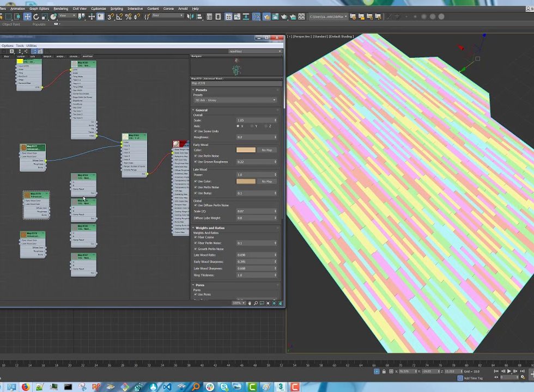Click the Pan tool in Slate editor
Image resolution: width=534 pixels, height=392 pixels.
(250, 303)
